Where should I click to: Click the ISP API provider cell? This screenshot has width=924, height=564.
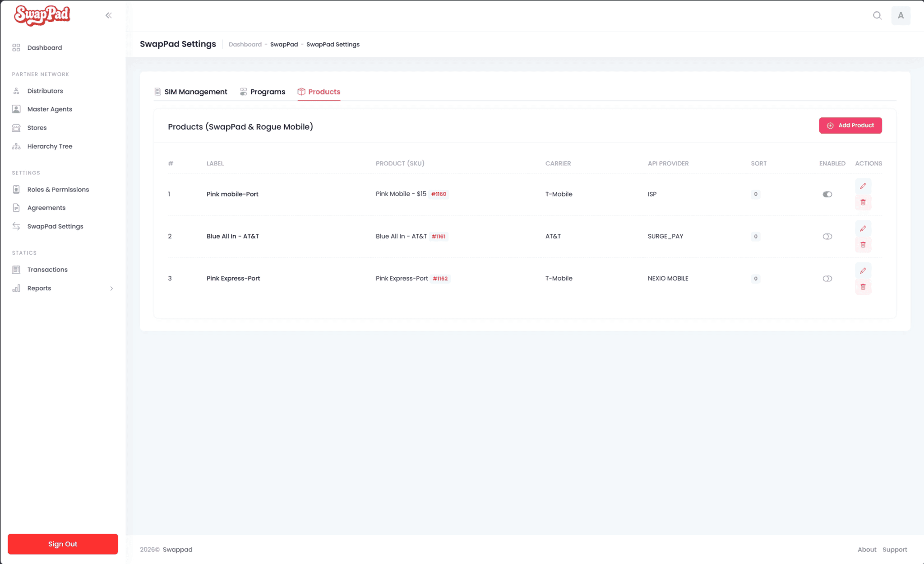pos(652,194)
